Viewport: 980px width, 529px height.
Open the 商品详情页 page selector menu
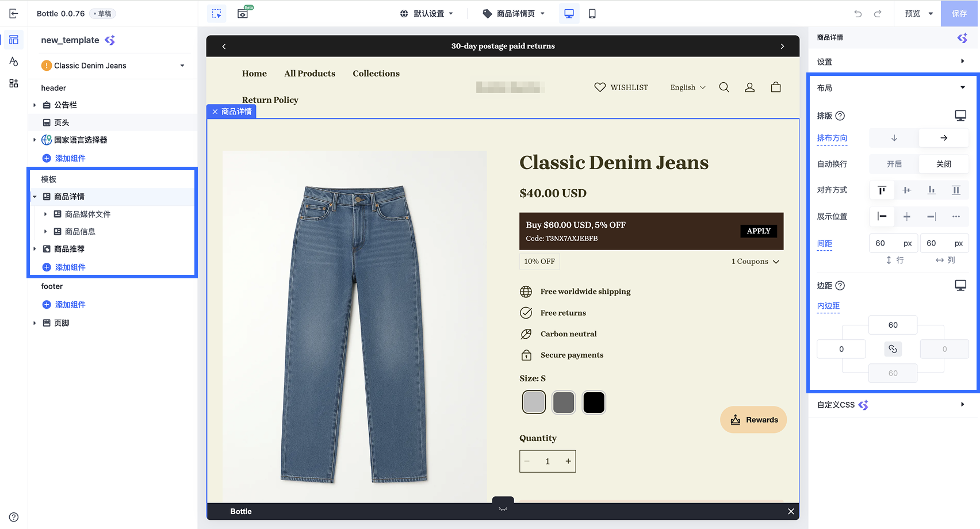514,13
